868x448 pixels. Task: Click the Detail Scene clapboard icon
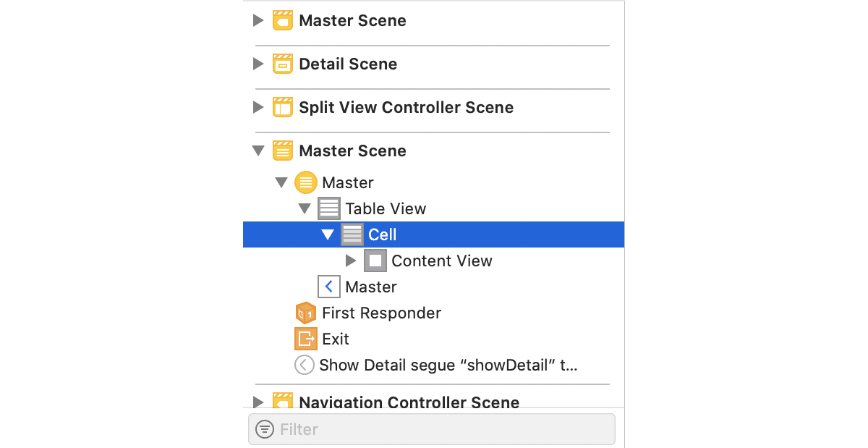[x=282, y=64]
